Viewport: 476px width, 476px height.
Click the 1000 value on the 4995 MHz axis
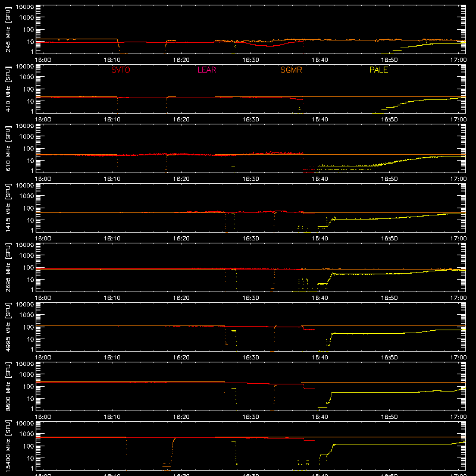click(27, 315)
